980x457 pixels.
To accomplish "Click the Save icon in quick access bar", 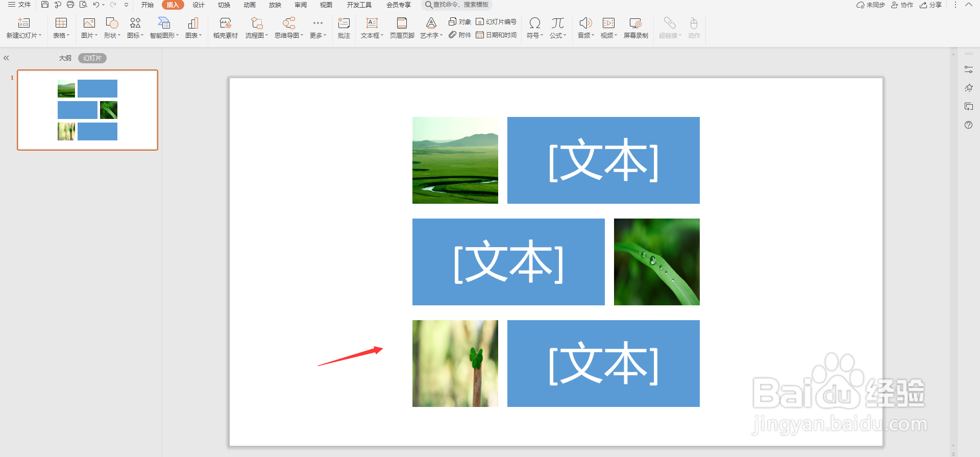I will pyautogui.click(x=45, y=5).
